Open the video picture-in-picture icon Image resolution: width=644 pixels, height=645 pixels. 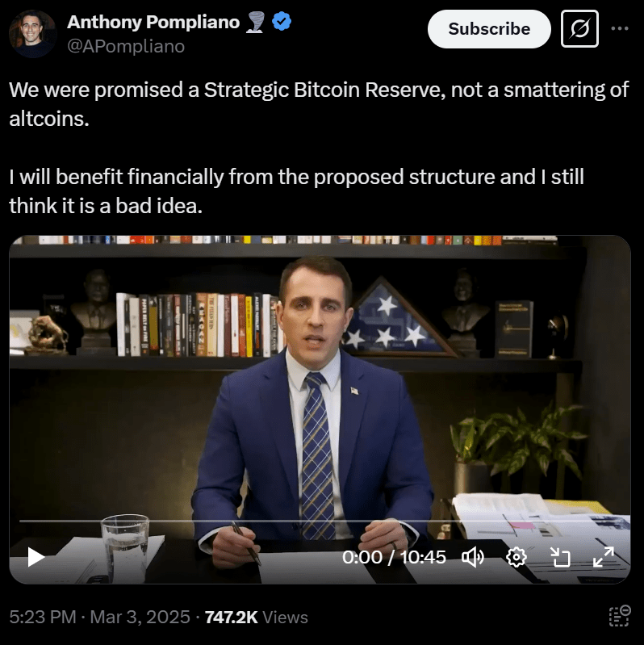coord(560,557)
